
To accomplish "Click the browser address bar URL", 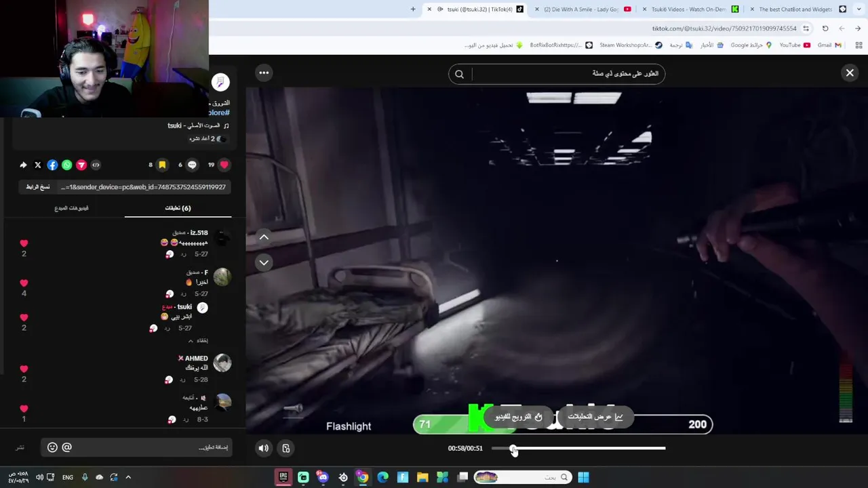I will coord(724,28).
